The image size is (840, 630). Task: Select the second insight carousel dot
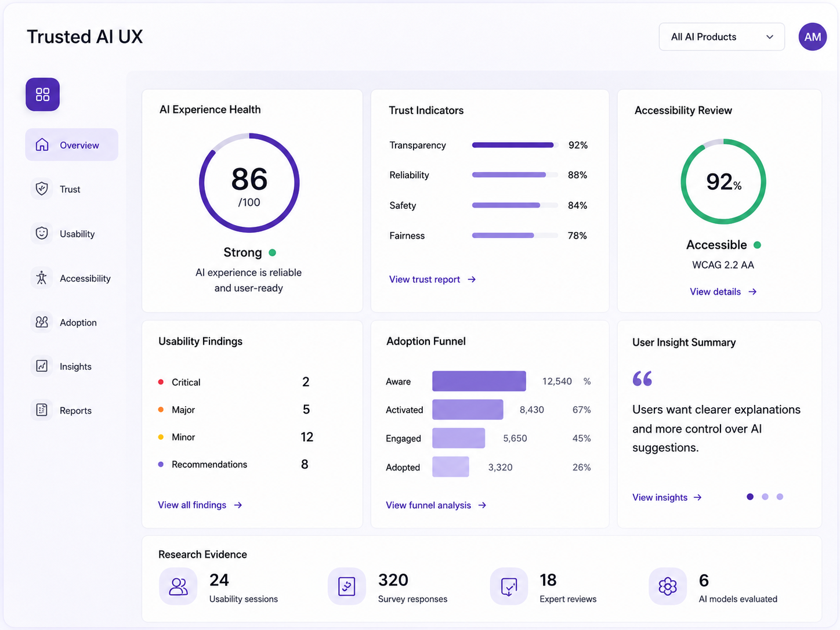(765, 497)
